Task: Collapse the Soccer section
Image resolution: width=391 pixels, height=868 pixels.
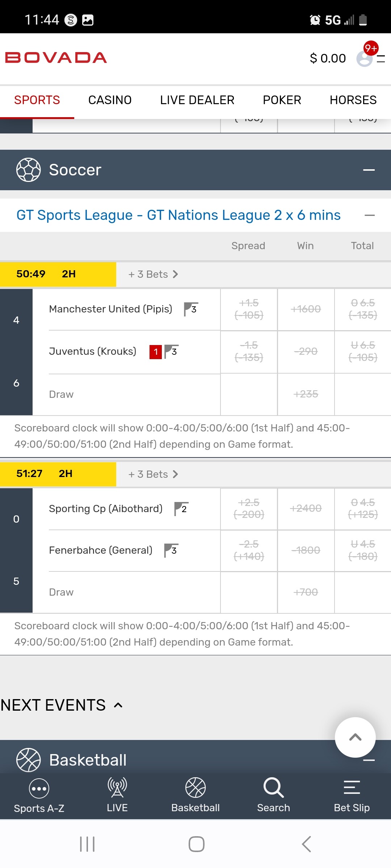Action: pos(369,170)
